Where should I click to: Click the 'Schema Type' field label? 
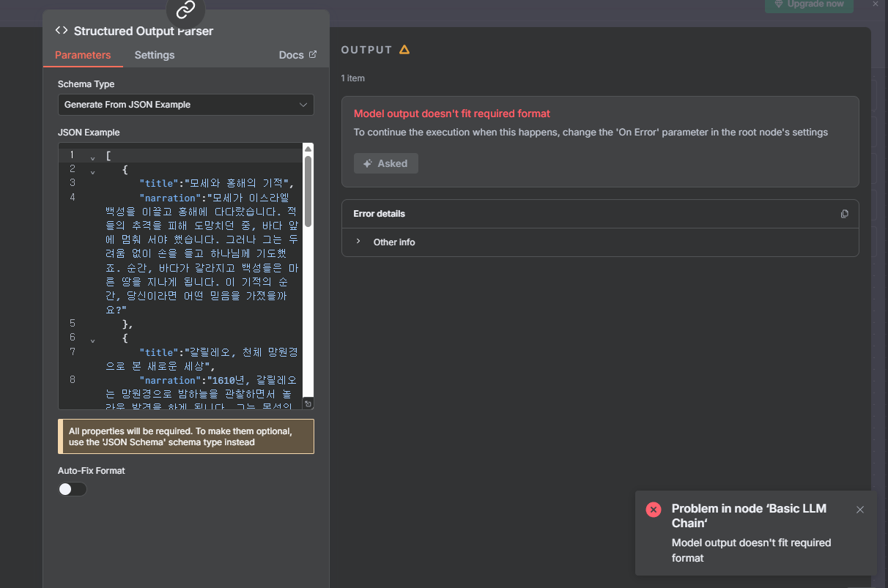(86, 84)
